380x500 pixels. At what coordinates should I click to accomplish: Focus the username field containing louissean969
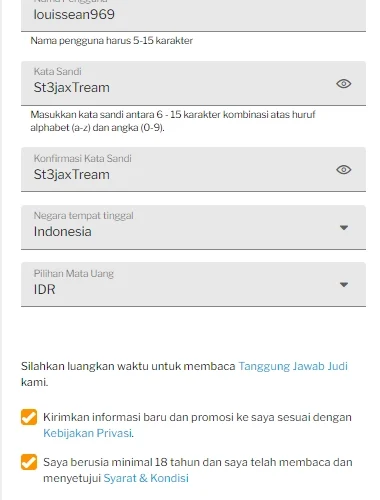tap(193, 15)
